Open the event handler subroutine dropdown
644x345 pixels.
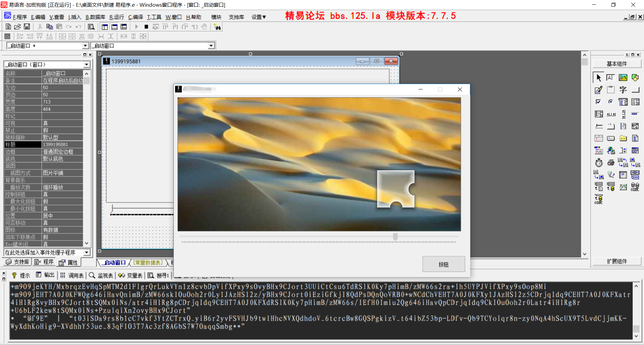point(87,253)
